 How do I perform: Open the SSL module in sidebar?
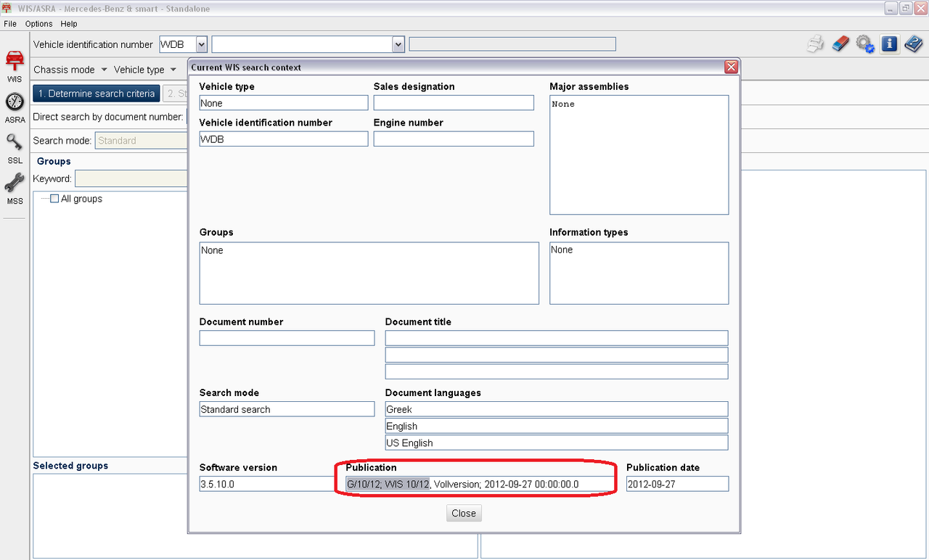tap(15, 148)
